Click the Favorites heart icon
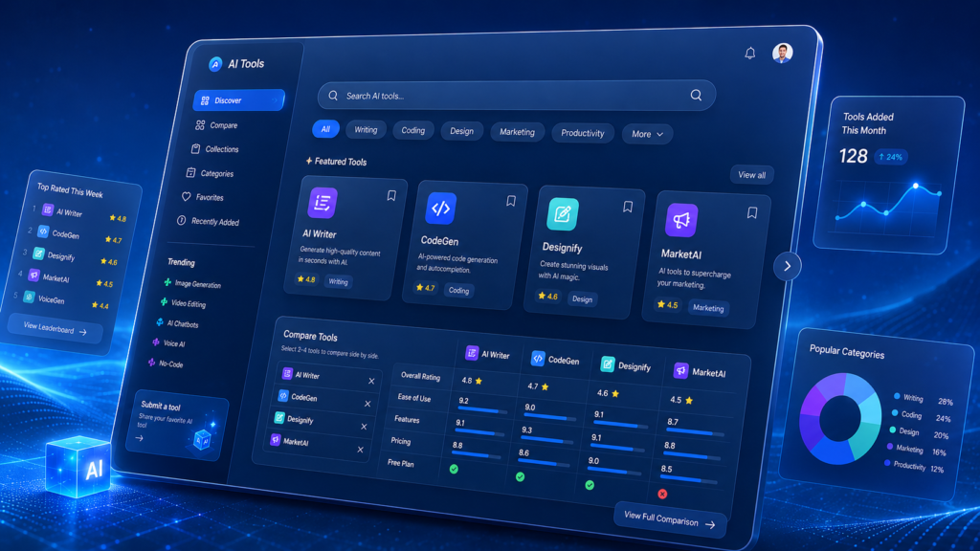This screenshot has width=980, height=551. 186,196
